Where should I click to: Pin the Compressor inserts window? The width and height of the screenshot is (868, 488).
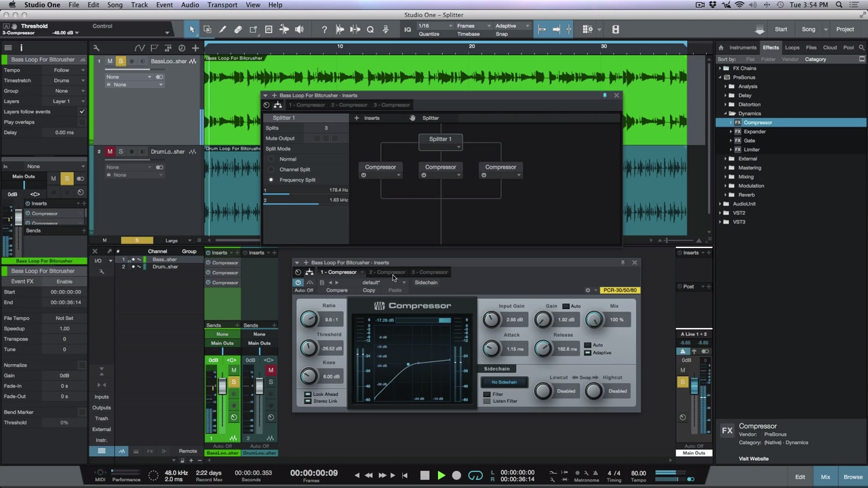(x=623, y=262)
